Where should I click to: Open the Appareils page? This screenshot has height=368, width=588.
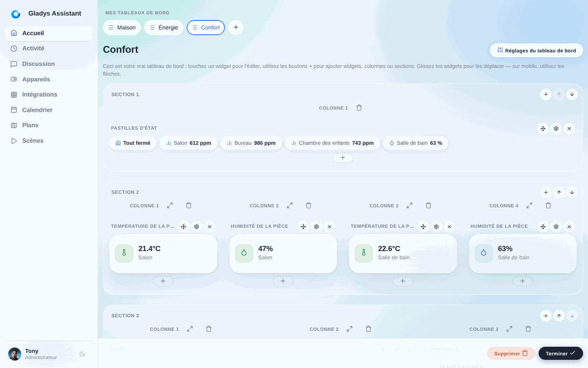point(49,79)
